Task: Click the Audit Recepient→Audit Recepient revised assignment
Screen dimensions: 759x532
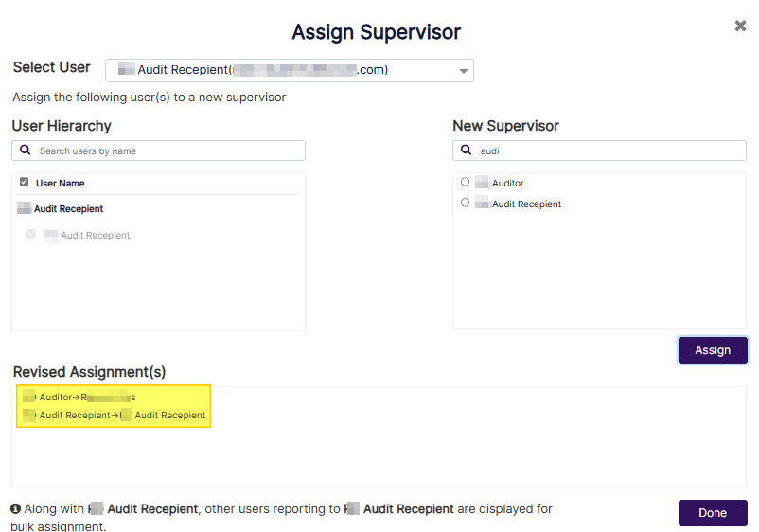Action: coord(115,416)
